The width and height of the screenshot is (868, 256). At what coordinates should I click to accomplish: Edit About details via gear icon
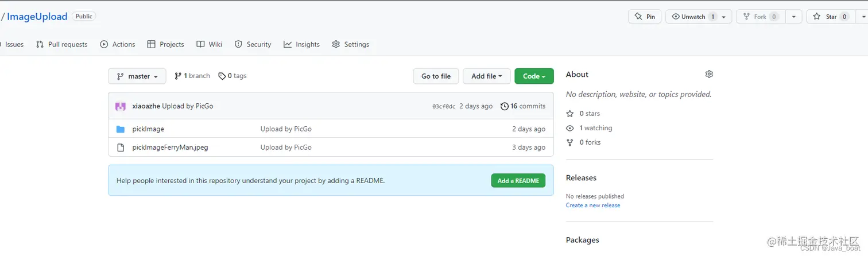pos(709,74)
